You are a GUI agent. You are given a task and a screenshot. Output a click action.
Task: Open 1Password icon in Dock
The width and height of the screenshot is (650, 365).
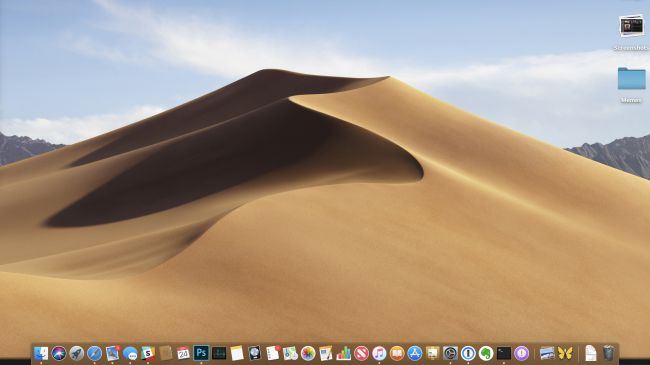pos(468,353)
